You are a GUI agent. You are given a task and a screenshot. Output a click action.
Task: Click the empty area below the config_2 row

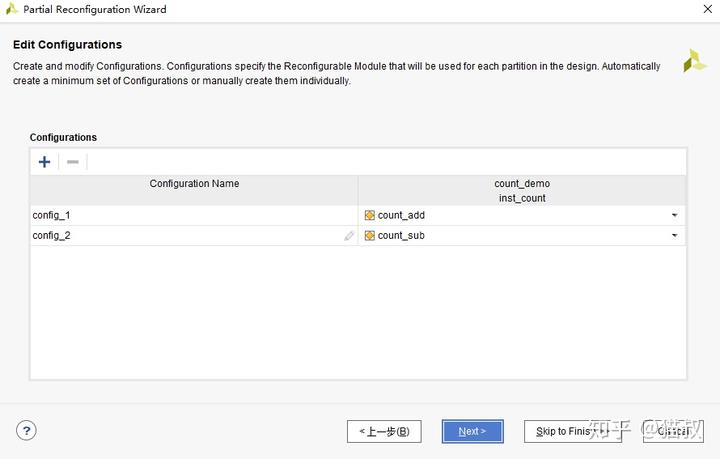358,310
